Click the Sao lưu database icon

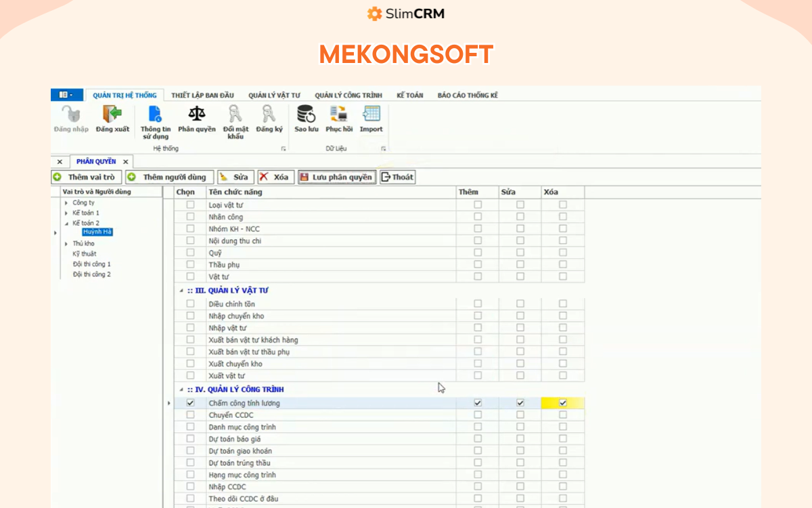point(306,114)
